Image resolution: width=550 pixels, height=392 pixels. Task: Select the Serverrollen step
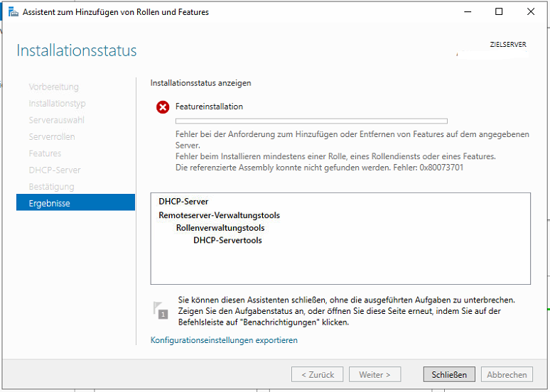pos(52,136)
